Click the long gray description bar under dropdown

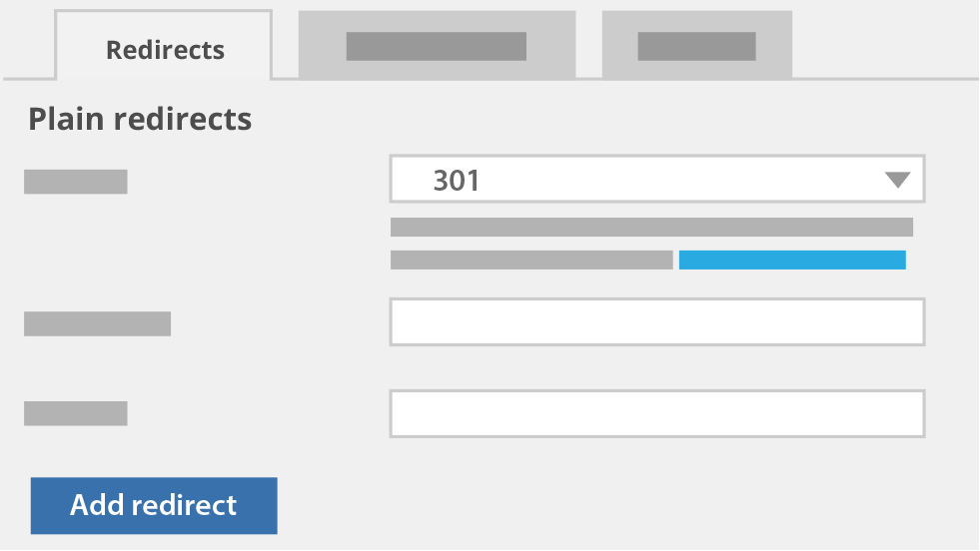point(652,228)
